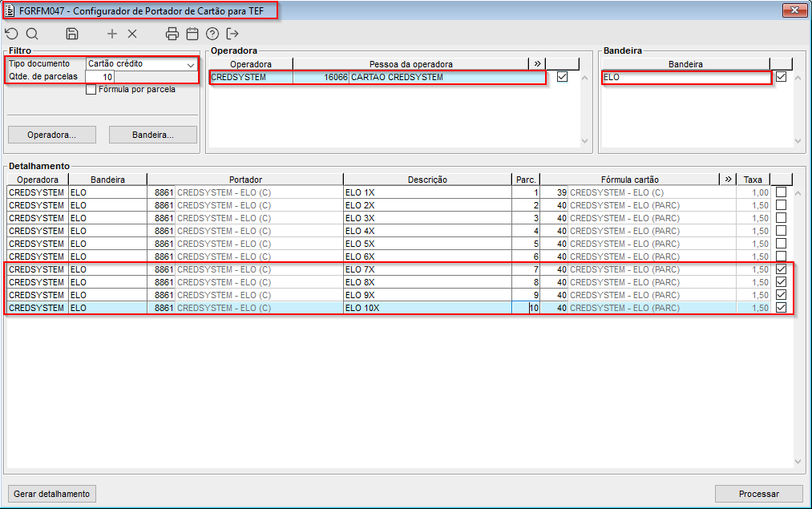Screen dimensions: 812x509
Task: Check the ELO 5X row checkbox
Action: 781,244
